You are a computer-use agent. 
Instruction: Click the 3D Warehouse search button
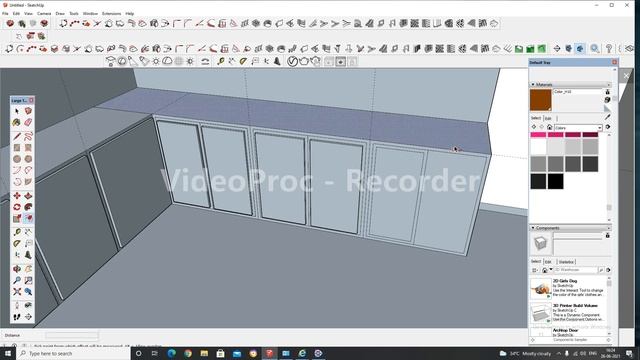601,270
